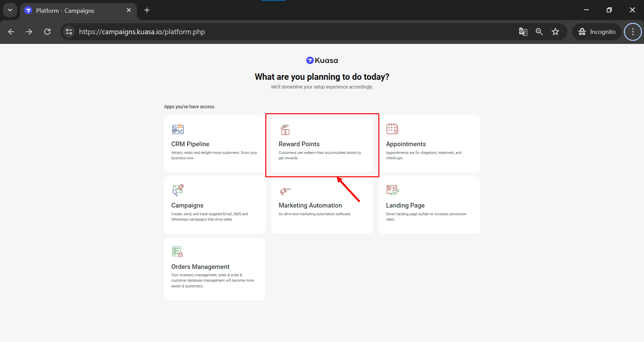View site information icon beside URL
This screenshot has height=342, width=644.
point(69,32)
